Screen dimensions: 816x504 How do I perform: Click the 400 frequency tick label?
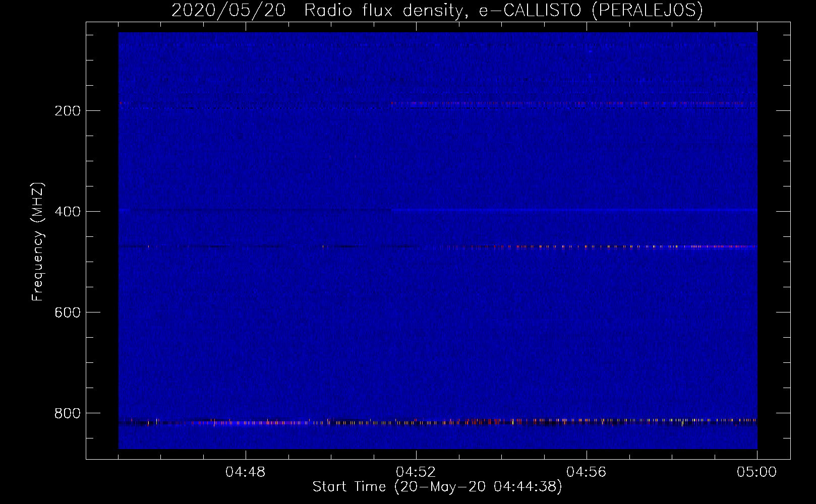68,212
